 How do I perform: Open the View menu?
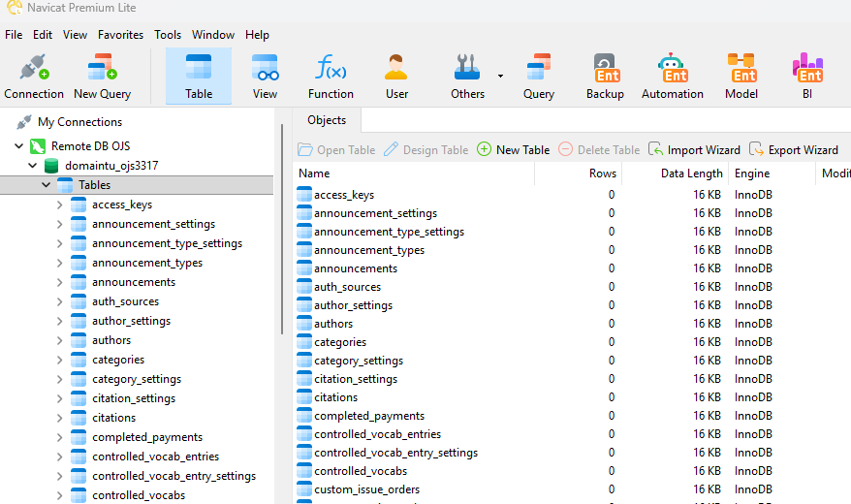coord(75,35)
